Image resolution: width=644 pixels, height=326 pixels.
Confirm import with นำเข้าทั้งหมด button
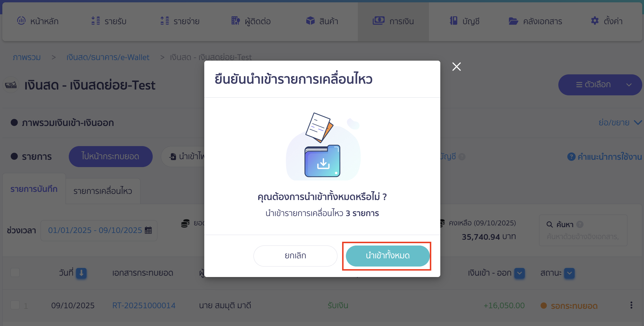pos(388,256)
